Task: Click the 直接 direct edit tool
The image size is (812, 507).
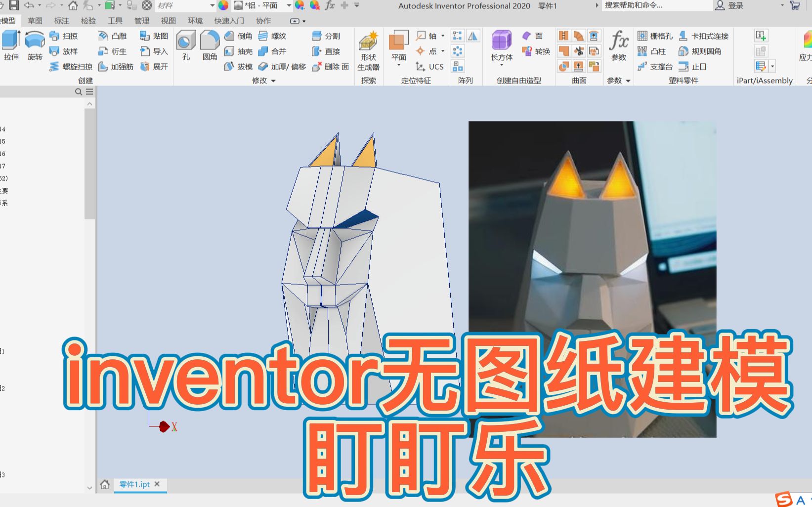Action: (x=326, y=51)
